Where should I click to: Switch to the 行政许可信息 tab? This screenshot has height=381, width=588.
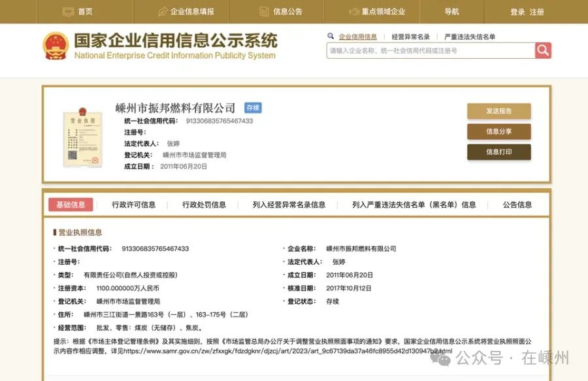point(134,205)
